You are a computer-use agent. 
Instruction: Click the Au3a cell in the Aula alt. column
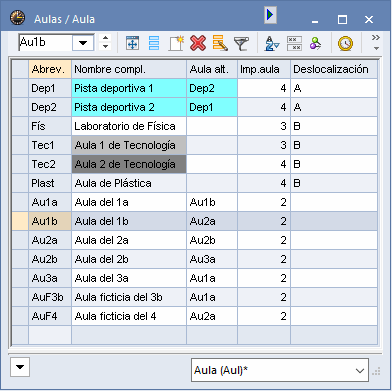pos(212,259)
